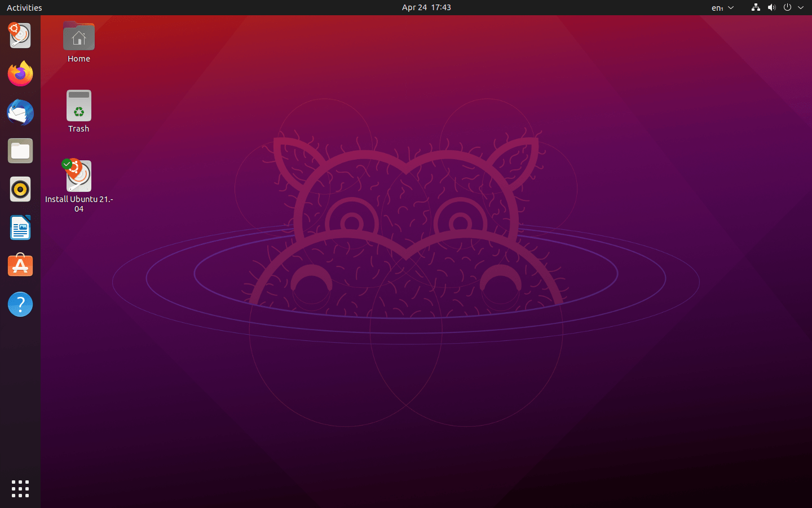Open the en keyboard layout dropdown
This screenshot has height=508, width=812.
(723, 7)
